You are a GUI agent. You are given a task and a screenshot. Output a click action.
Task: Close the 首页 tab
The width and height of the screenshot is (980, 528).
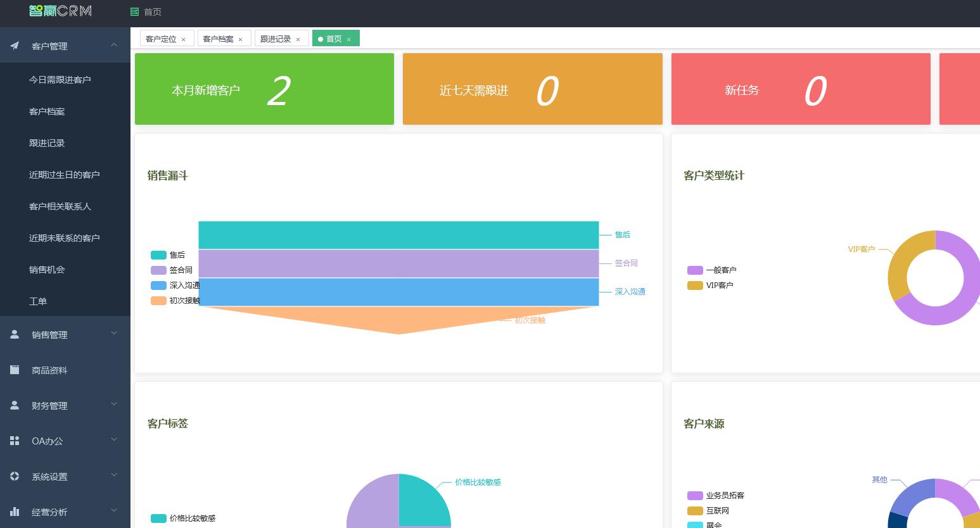pyautogui.click(x=349, y=39)
